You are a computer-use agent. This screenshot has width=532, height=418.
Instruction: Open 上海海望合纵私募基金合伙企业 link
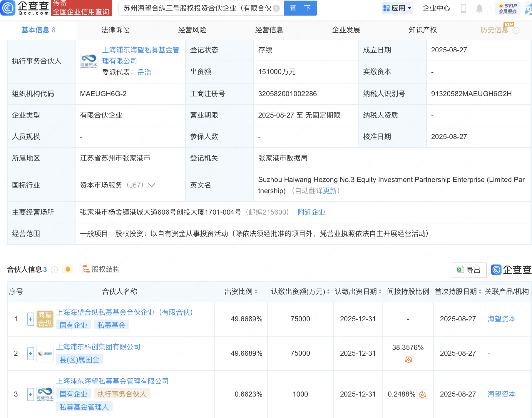(x=124, y=312)
